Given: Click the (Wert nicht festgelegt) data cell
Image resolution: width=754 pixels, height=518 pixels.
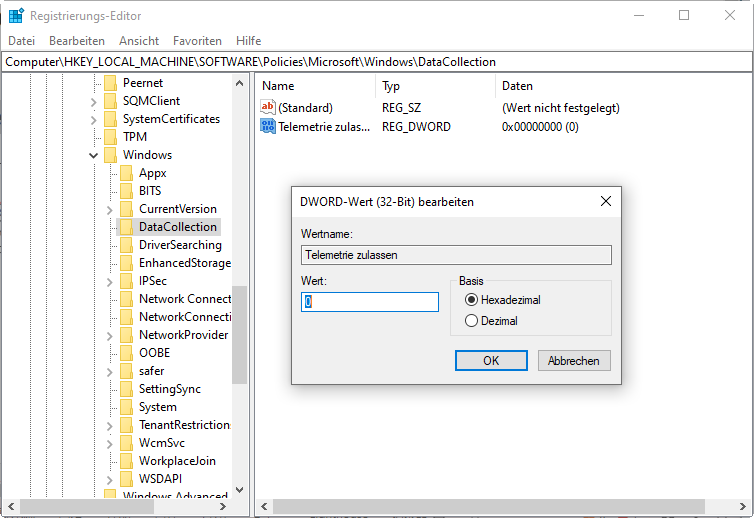Looking at the screenshot, I should pyautogui.click(x=561, y=108).
